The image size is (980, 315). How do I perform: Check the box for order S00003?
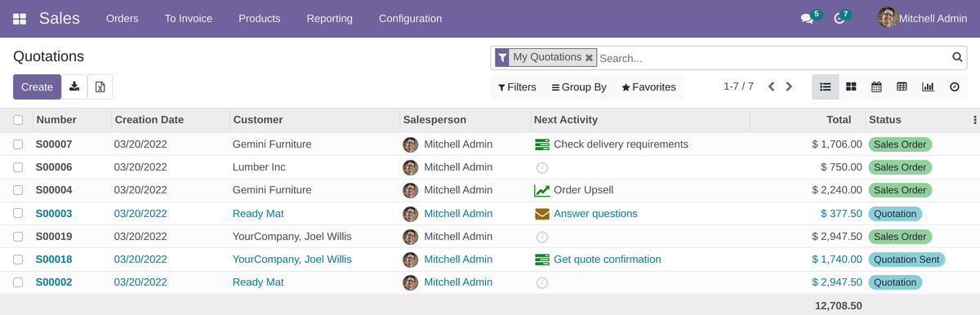[18, 214]
